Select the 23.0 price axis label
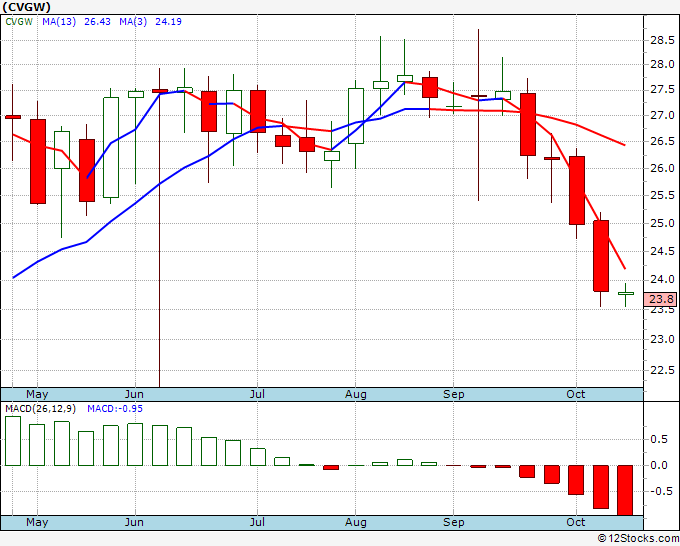The image size is (680, 546). (662, 339)
